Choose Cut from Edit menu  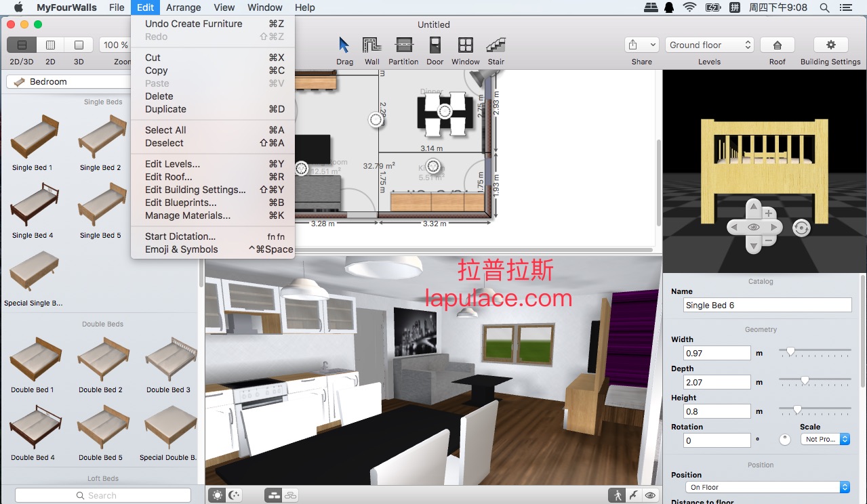(213, 58)
